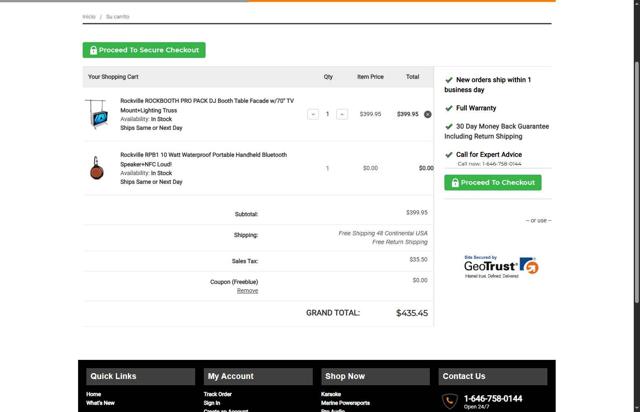Click the phone shield icon in Contact Us
Viewport: 640px width, 412px height.
click(x=449, y=401)
